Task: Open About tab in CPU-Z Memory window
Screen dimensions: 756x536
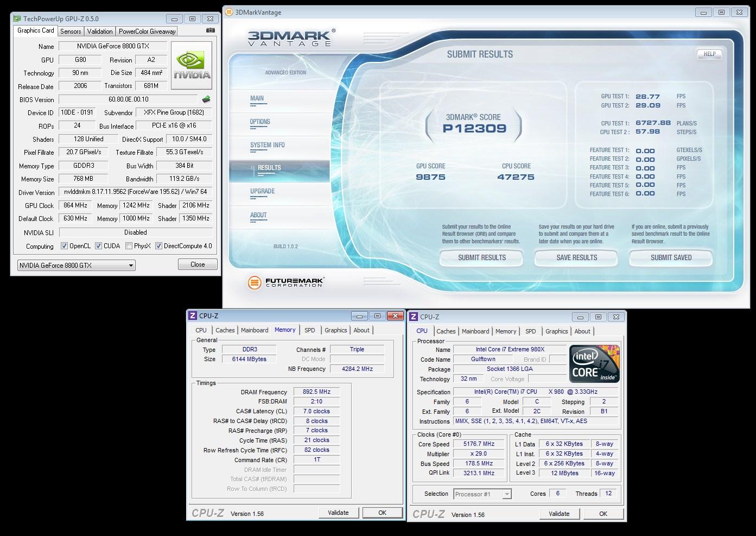Action: [x=361, y=330]
